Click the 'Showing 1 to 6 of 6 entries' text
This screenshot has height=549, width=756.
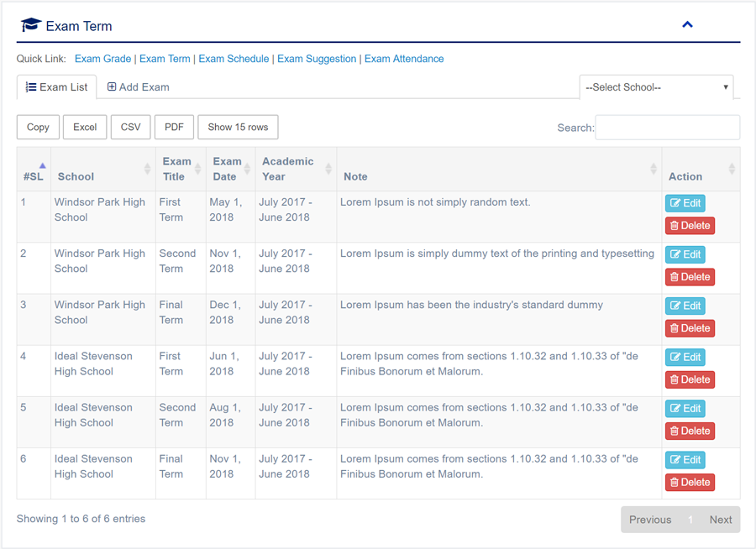pyautogui.click(x=81, y=519)
